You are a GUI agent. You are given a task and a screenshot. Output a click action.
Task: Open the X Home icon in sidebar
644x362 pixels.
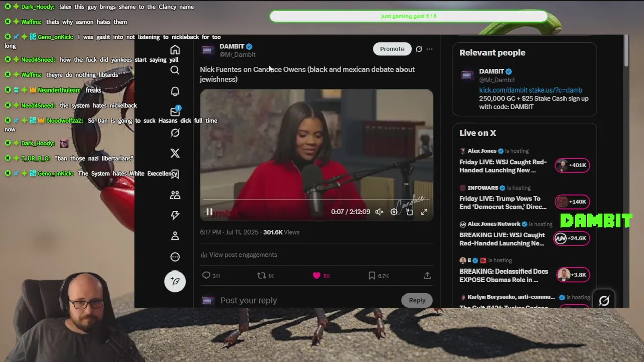(x=175, y=50)
